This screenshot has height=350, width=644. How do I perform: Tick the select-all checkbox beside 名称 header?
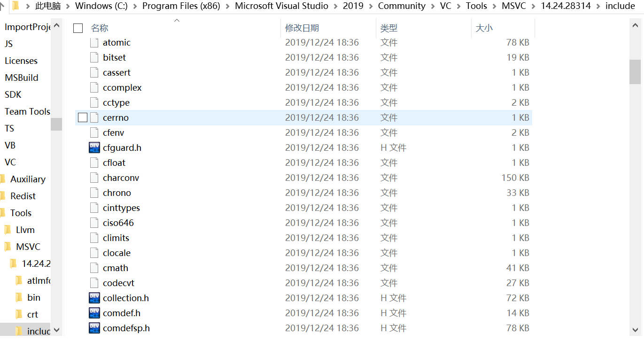[78, 28]
